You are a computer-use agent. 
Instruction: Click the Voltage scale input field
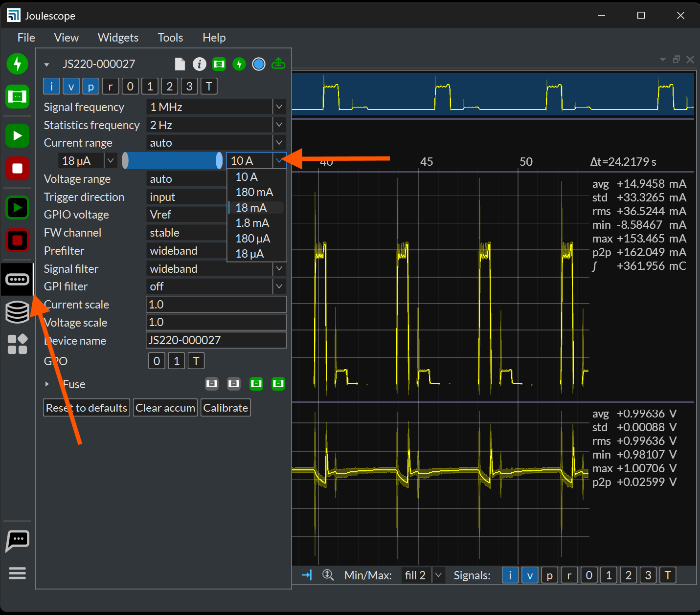tap(216, 322)
